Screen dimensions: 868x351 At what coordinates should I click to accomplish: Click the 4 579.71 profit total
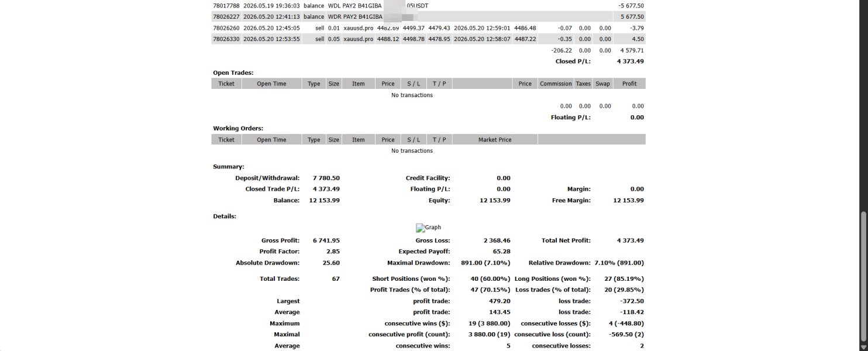tap(632, 50)
